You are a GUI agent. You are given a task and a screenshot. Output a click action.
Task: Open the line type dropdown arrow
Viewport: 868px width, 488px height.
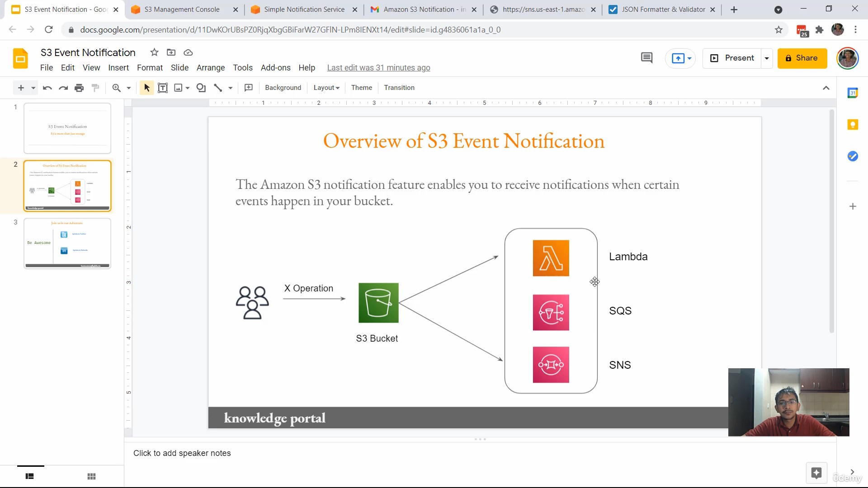(x=231, y=88)
